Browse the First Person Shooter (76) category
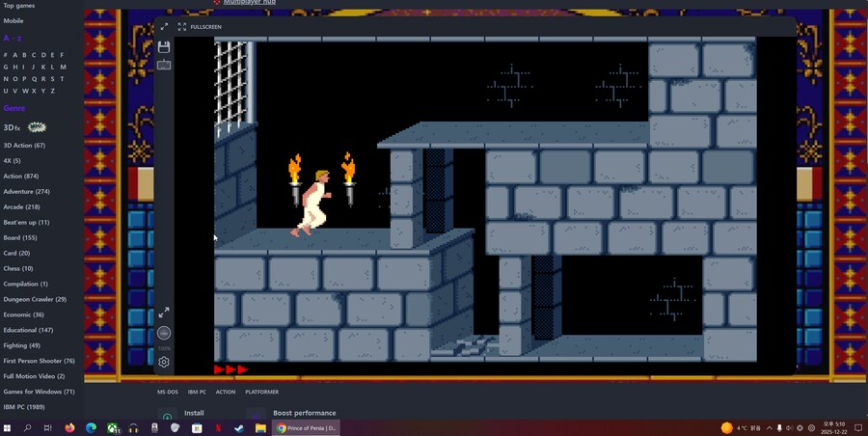 click(x=39, y=361)
